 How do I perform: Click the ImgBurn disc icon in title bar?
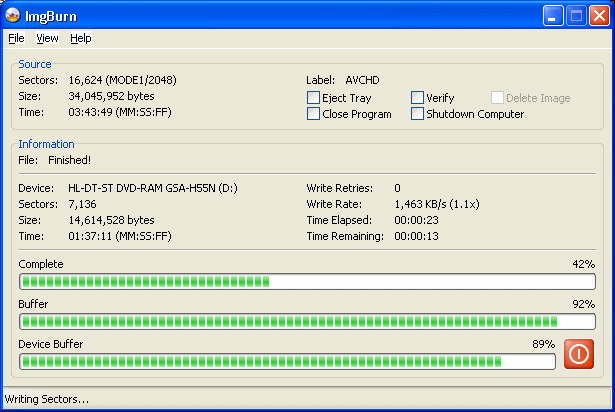click(x=13, y=16)
